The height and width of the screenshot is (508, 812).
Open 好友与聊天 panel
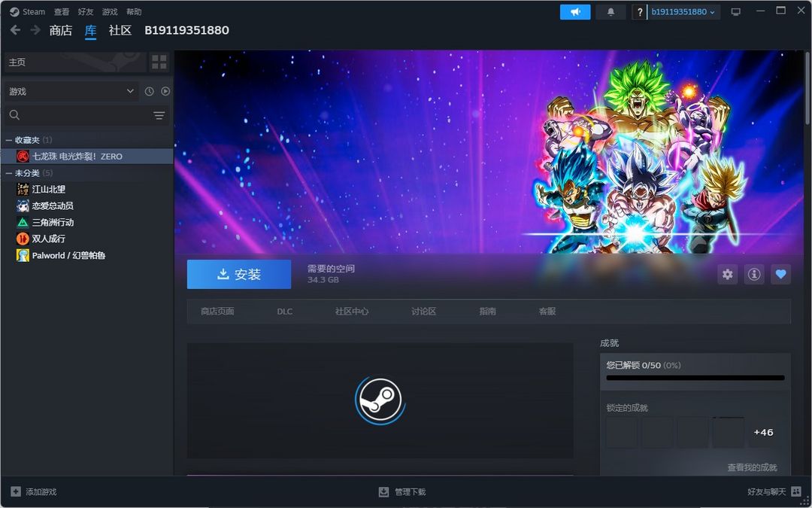coord(774,492)
